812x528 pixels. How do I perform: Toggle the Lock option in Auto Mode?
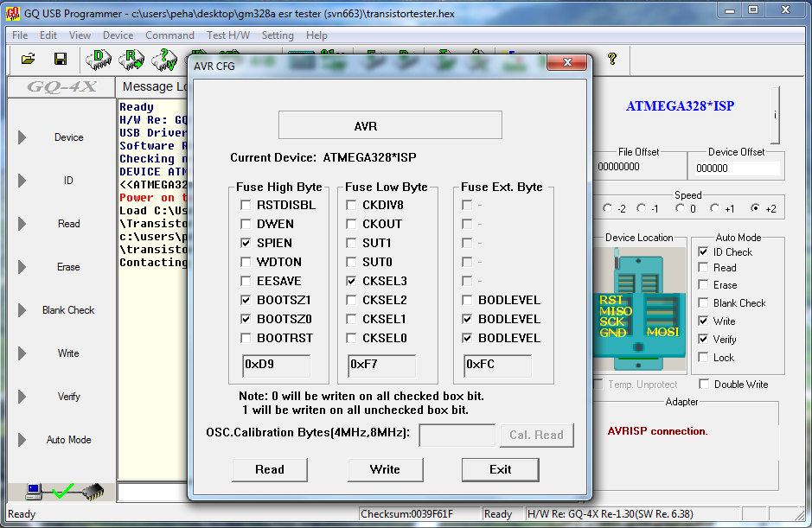click(704, 358)
